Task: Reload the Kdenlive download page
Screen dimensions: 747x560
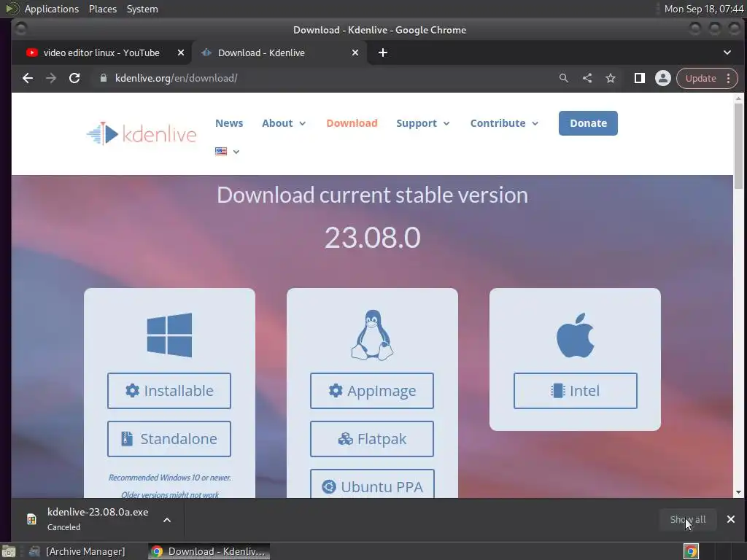Action: (74, 78)
